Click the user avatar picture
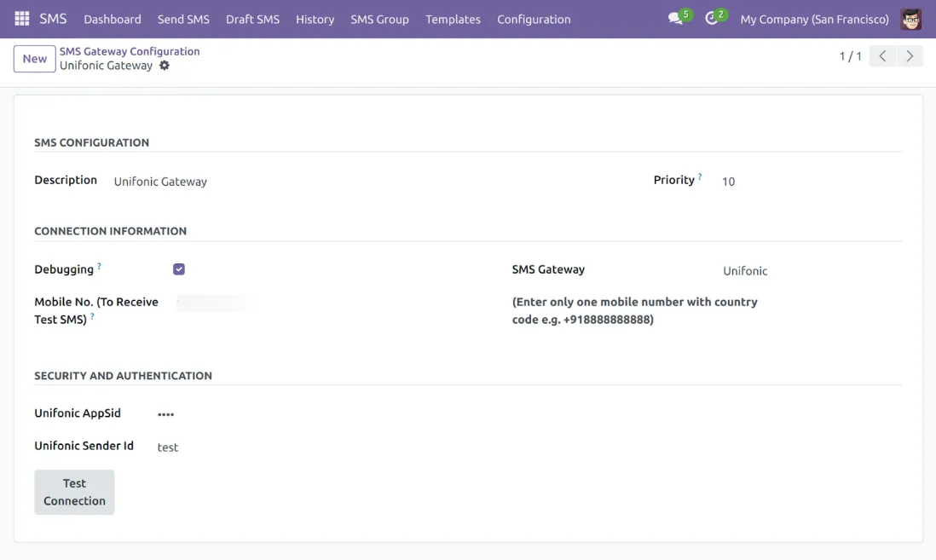 point(910,19)
